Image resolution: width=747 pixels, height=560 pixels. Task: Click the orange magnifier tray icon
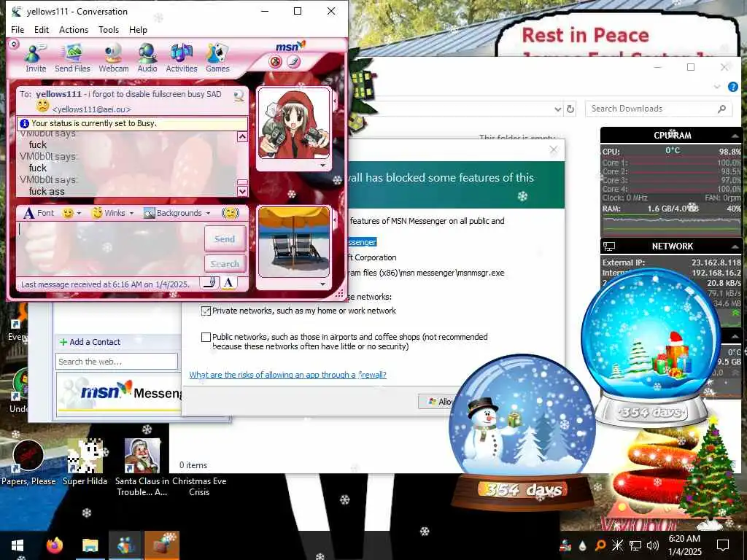(x=600, y=545)
